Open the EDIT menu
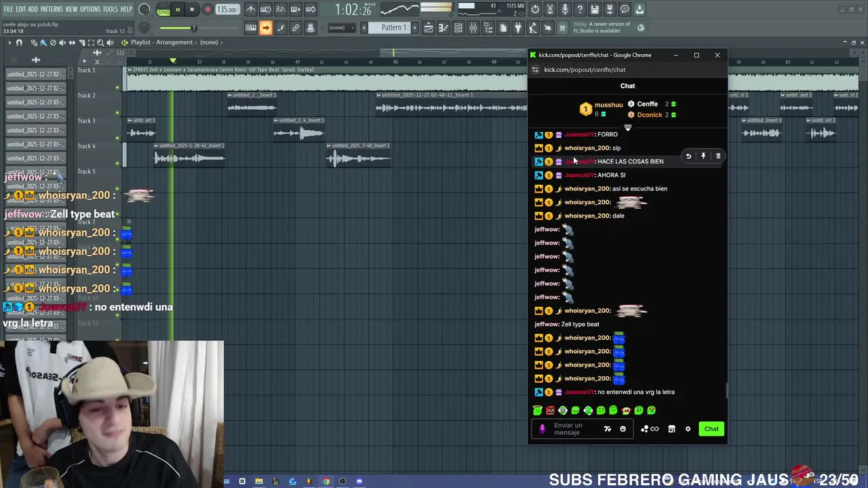The width and height of the screenshot is (868, 488). (x=21, y=9)
